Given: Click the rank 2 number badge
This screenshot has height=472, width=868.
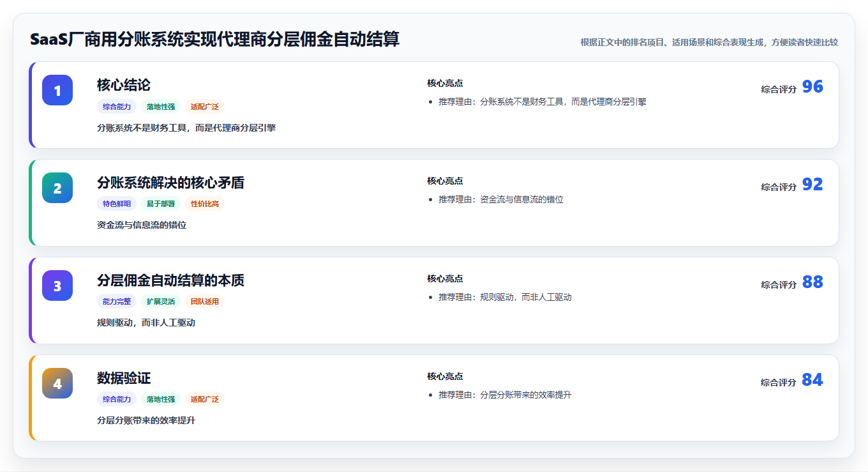Looking at the screenshot, I should 57,188.
